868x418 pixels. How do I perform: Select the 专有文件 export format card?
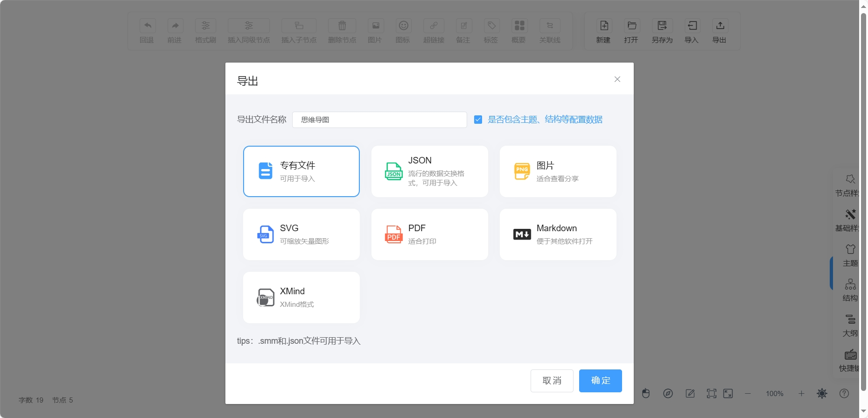tap(301, 171)
